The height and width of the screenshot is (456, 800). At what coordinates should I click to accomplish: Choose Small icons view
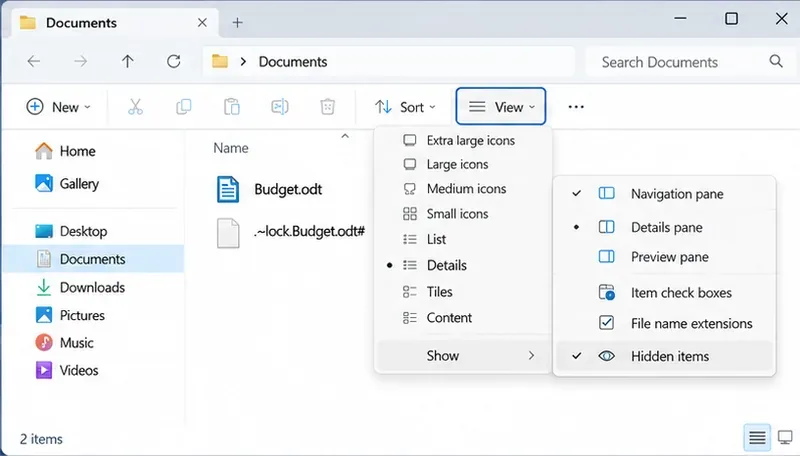tap(463, 214)
